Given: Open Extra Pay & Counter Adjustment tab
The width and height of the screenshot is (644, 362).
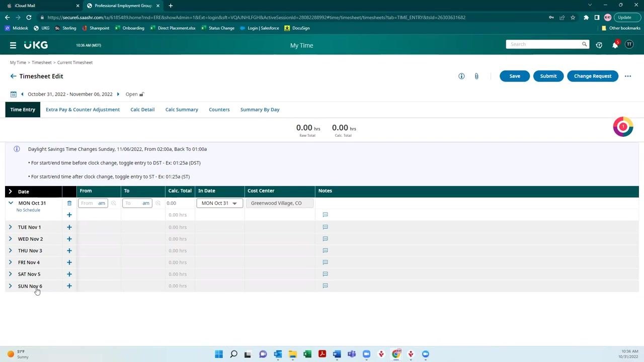Looking at the screenshot, I should coord(83,110).
